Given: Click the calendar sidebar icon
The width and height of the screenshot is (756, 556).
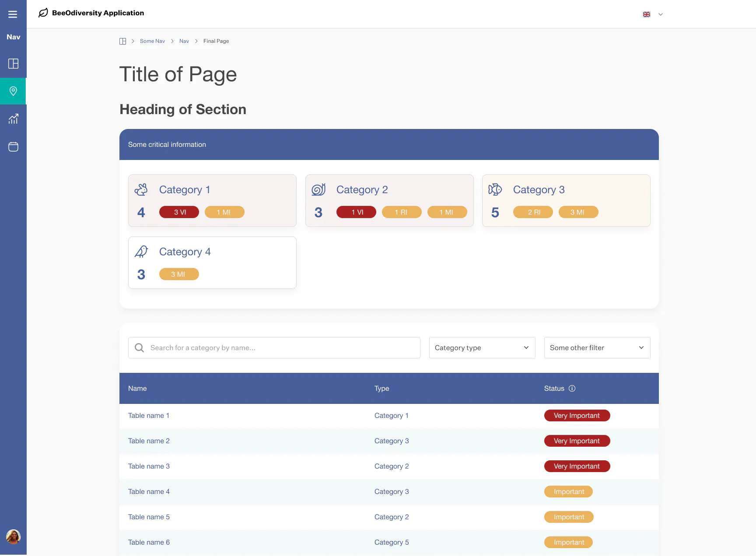Looking at the screenshot, I should 13,147.
